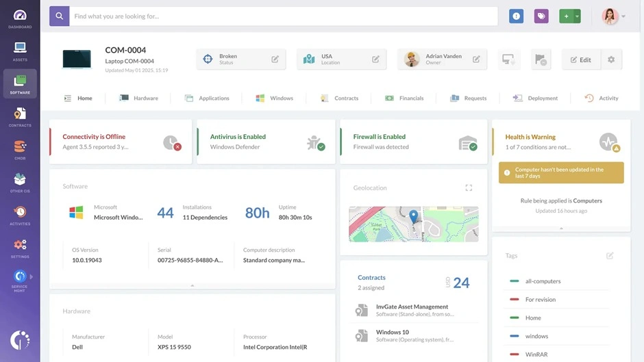Screen dimensions: 644x362
Task: Collapse the Software panel with the caret
Action: coord(192,285)
